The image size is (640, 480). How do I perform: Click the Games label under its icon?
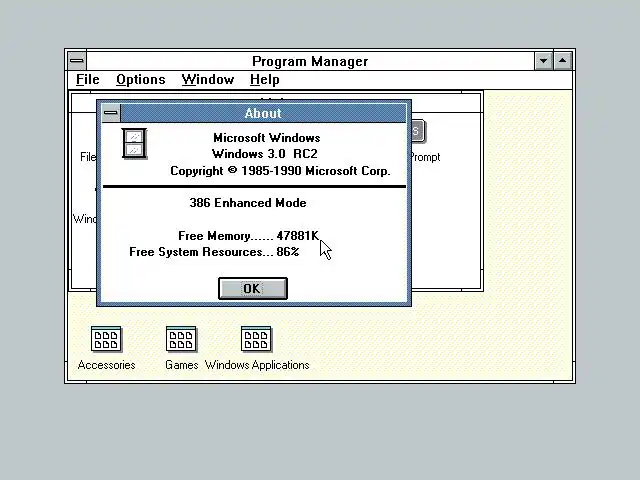click(182, 365)
